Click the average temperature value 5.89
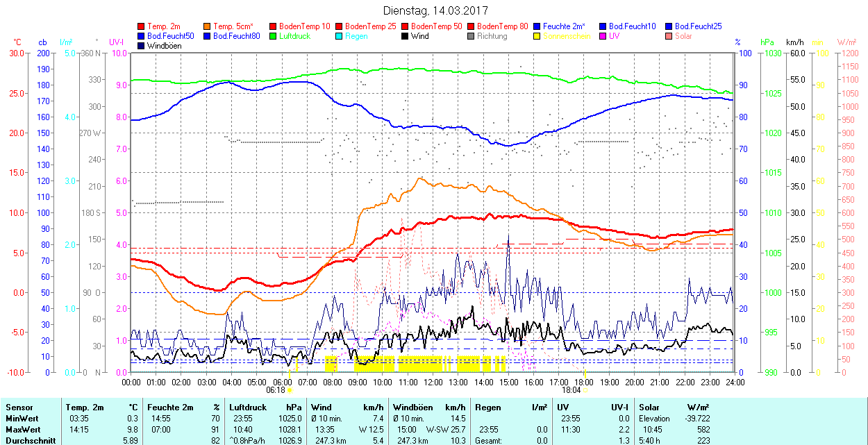 click(x=132, y=441)
